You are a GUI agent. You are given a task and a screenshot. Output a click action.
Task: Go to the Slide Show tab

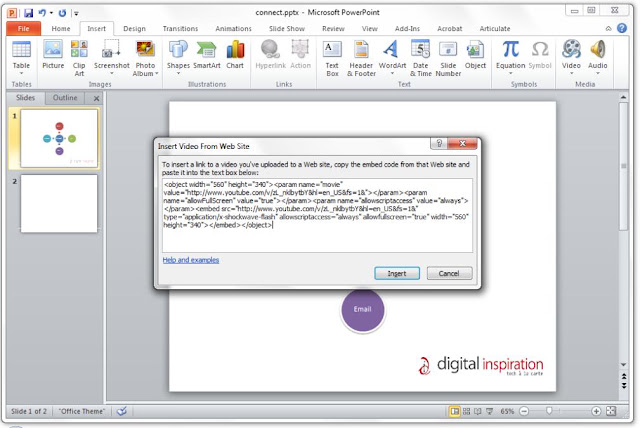[x=287, y=29]
